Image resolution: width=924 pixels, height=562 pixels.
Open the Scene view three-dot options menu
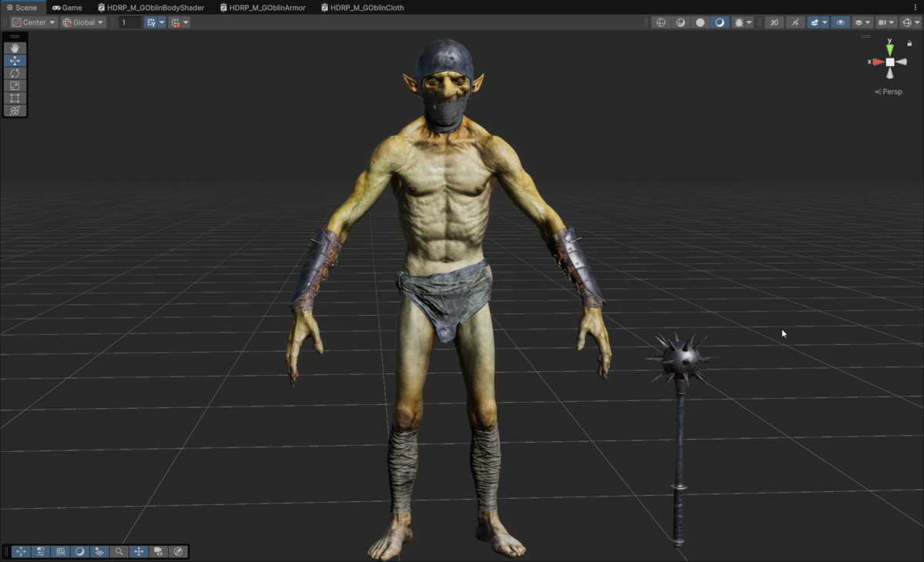[916, 8]
